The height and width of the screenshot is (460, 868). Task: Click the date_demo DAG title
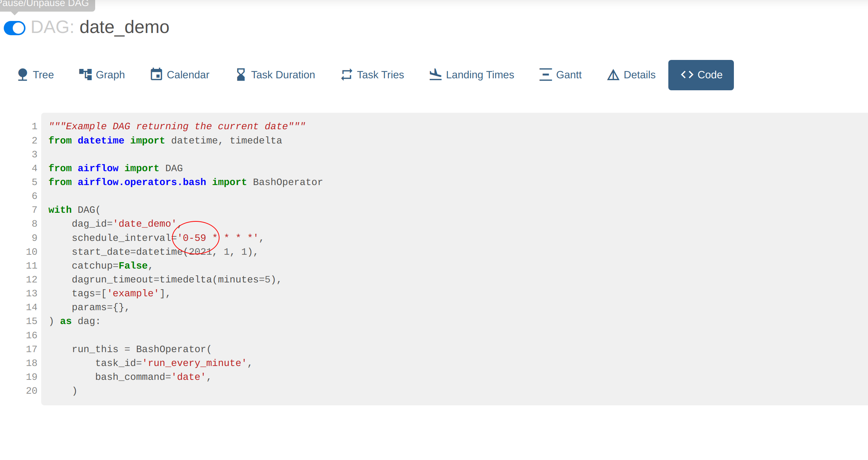pos(124,27)
